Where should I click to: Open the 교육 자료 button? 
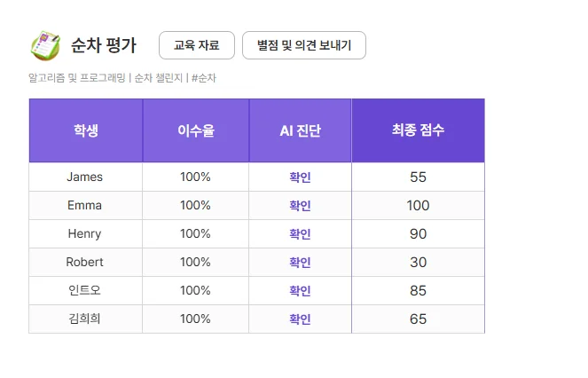coord(196,45)
